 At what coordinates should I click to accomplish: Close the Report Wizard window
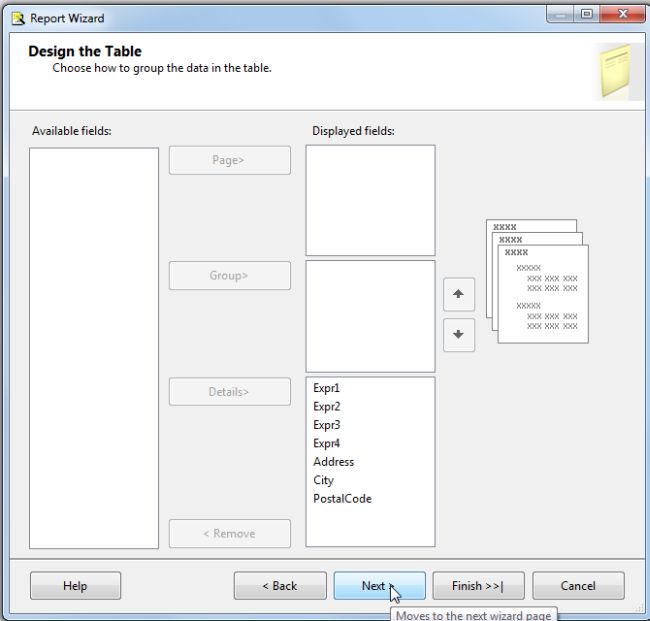pyautogui.click(x=623, y=14)
